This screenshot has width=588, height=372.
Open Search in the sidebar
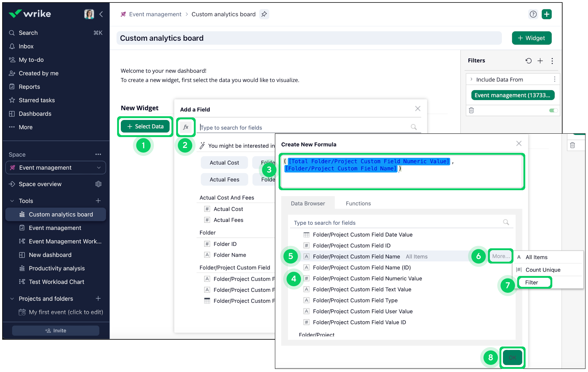[x=56, y=33]
